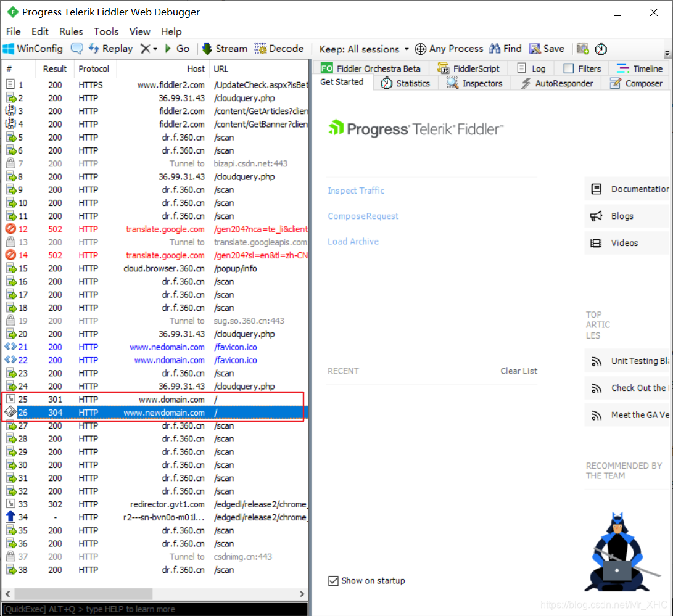Click session list horizontal scrollbar thumb
The image size is (673, 616).
(83, 594)
